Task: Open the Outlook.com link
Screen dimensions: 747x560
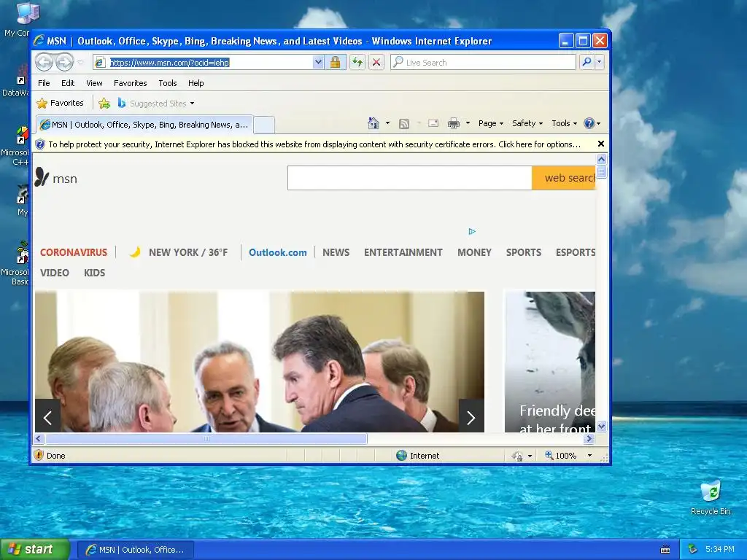Action: click(x=278, y=252)
